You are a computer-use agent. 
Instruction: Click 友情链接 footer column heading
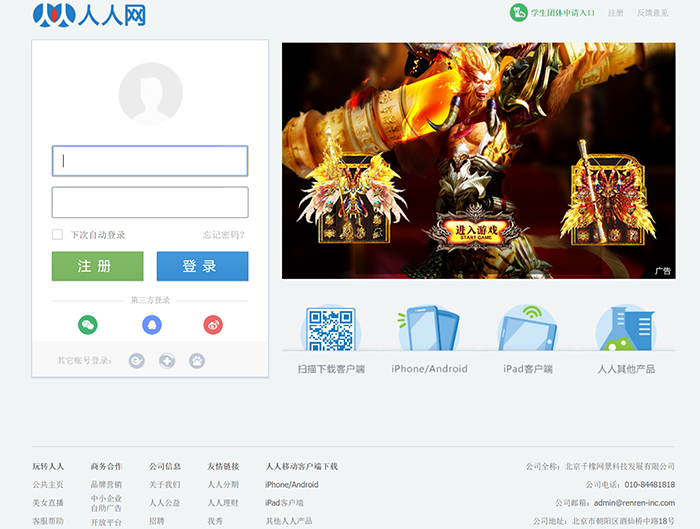pos(223,466)
